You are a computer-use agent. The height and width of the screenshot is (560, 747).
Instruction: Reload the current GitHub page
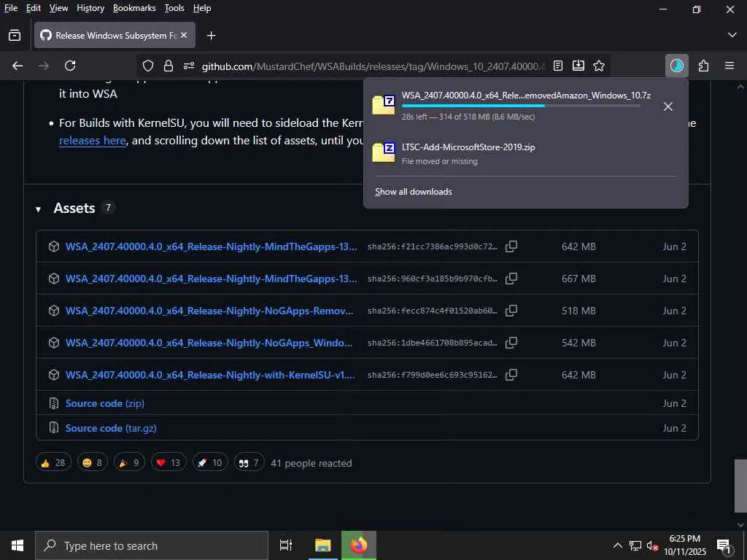70,66
